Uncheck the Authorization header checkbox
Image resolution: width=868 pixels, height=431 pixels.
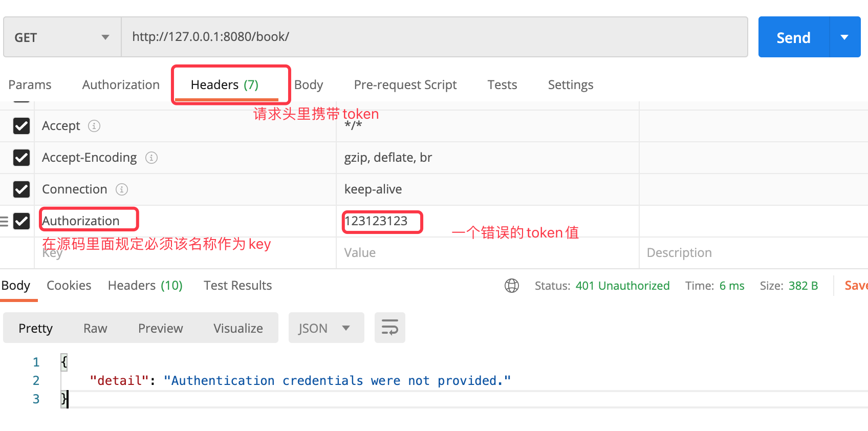(21, 221)
